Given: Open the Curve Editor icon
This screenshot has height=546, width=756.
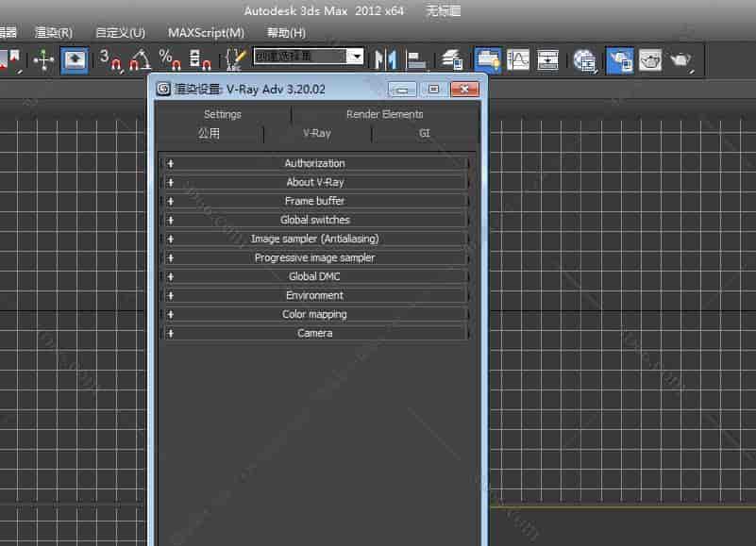Looking at the screenshot, I should click(518, 59).
